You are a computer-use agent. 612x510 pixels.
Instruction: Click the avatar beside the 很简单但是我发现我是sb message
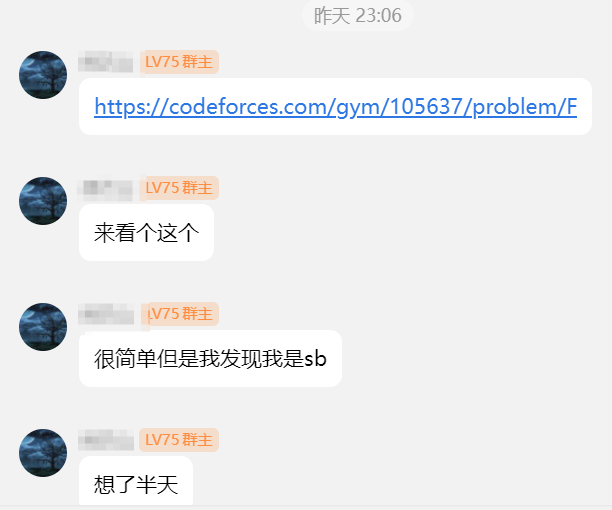[x=43, y=327]
